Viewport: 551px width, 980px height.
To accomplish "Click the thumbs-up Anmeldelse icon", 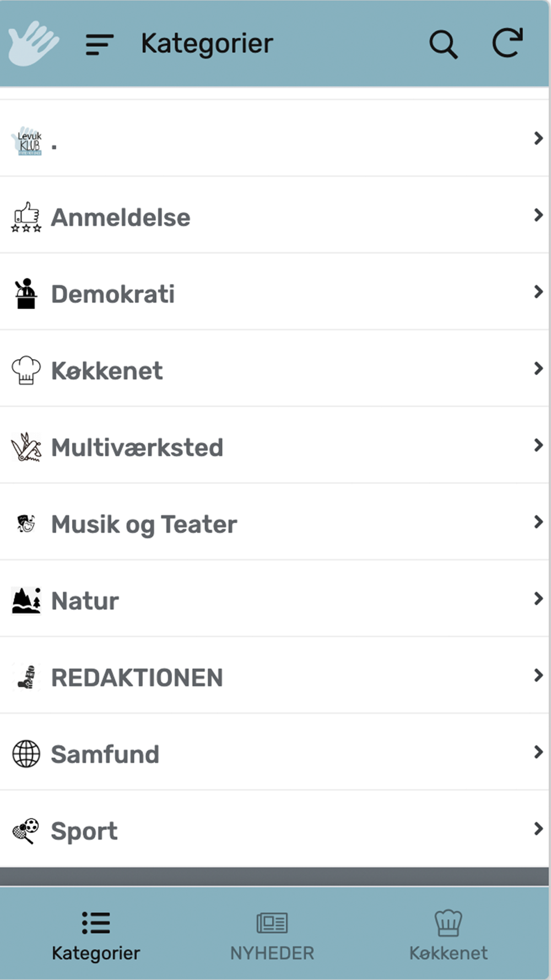I will [x=26, y=217].
